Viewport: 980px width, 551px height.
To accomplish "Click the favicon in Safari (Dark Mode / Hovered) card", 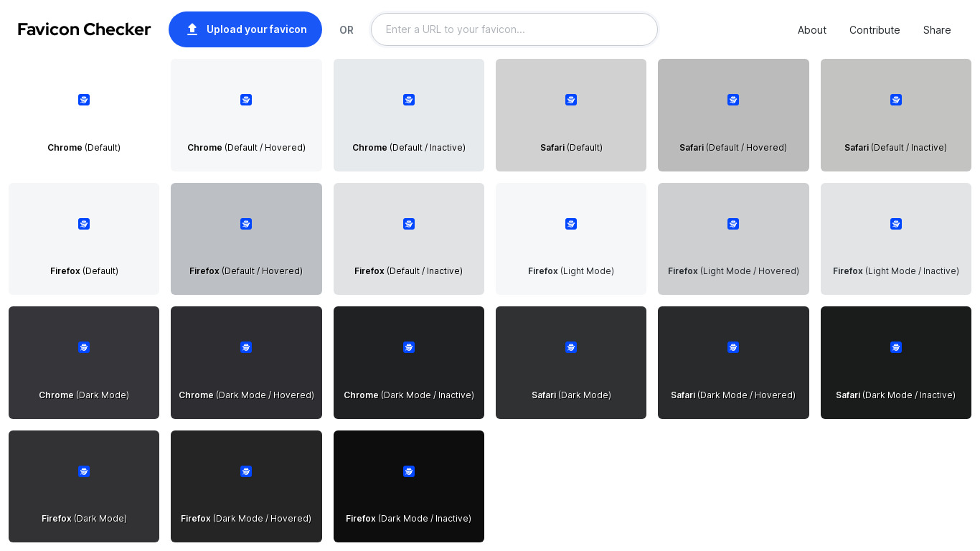I will pos(733,347).
